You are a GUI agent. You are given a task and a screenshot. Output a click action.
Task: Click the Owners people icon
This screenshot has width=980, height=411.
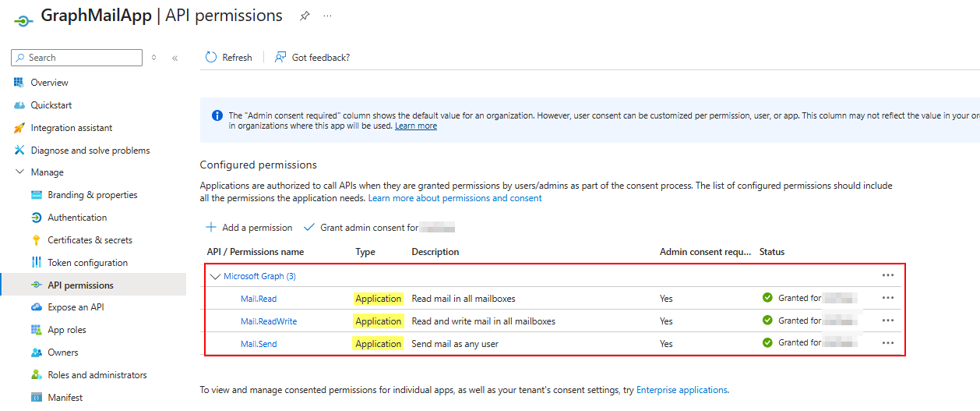[x=36, y=353]
